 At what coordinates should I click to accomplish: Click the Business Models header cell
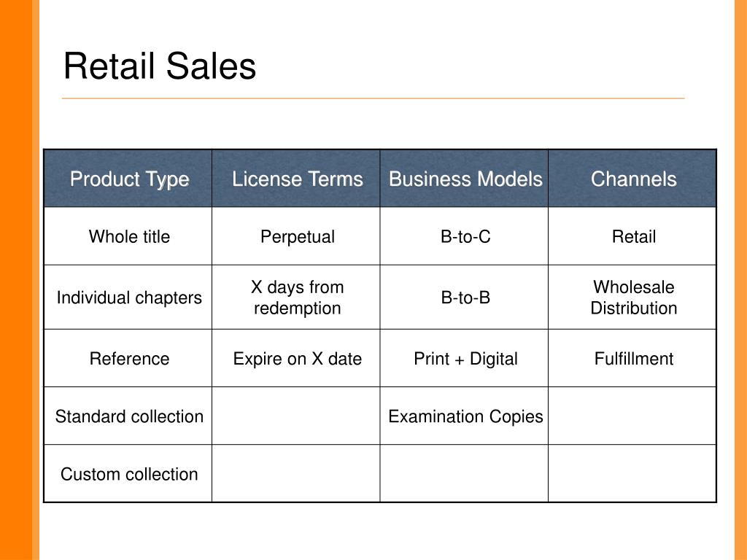click(464, 178)
